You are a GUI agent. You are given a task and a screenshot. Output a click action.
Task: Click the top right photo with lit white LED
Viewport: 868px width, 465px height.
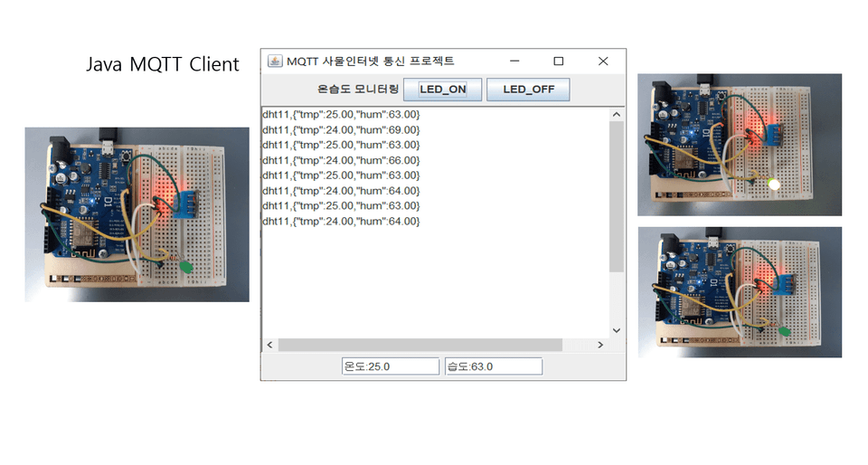tap(740, 145)
